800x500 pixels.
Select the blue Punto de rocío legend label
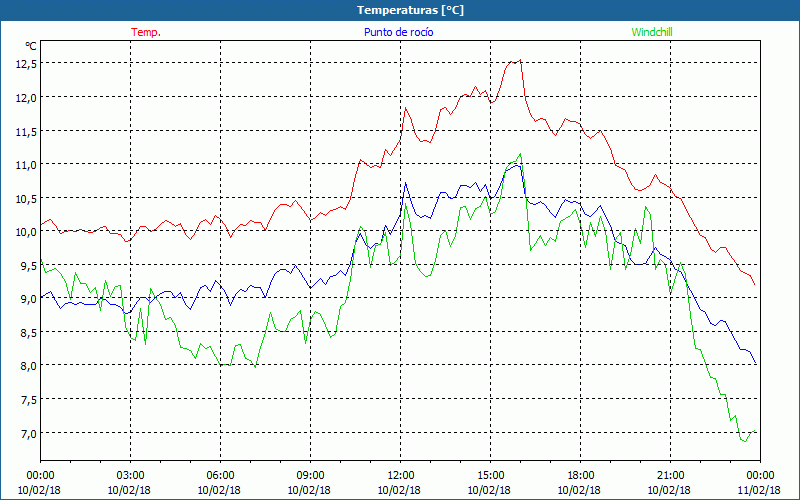(398, 32)
